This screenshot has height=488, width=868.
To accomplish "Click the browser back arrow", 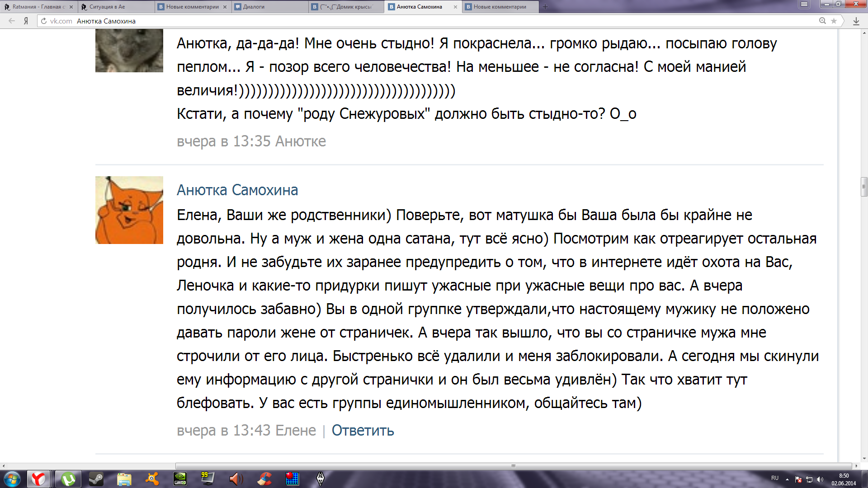I will (x=12, y=21).
